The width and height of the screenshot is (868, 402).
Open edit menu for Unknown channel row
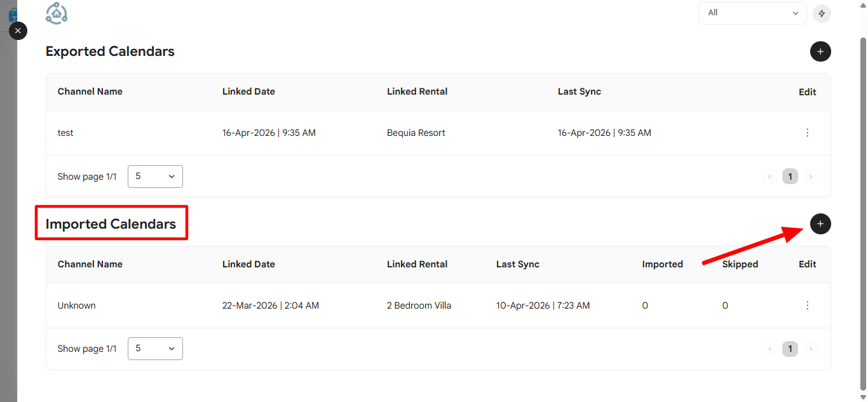coord(808,305)
